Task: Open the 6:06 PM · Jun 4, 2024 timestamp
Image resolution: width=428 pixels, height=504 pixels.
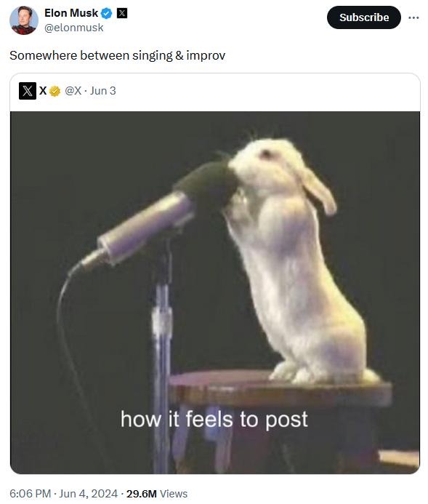Action: [63, 493]
